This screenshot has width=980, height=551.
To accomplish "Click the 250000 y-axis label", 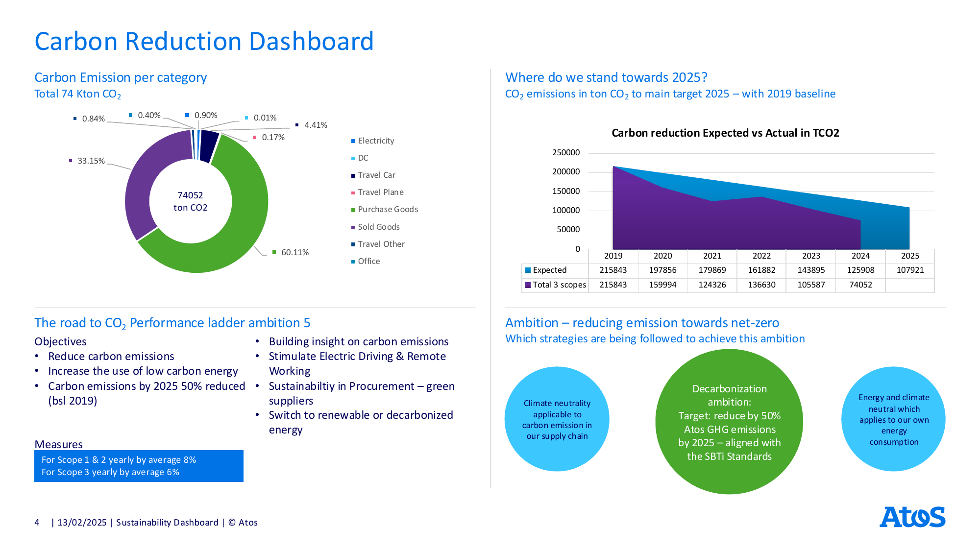I will tap(566, 153).
